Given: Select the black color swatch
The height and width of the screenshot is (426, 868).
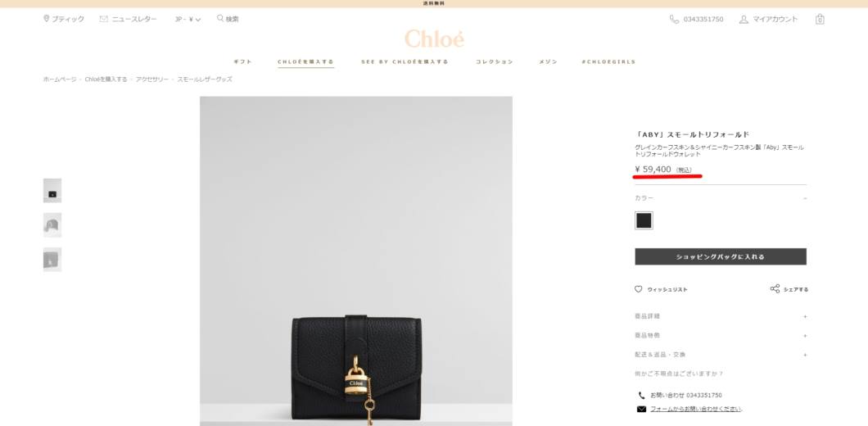Looking at the screenshot, I should pyautogui.click(x=644, y=220).
